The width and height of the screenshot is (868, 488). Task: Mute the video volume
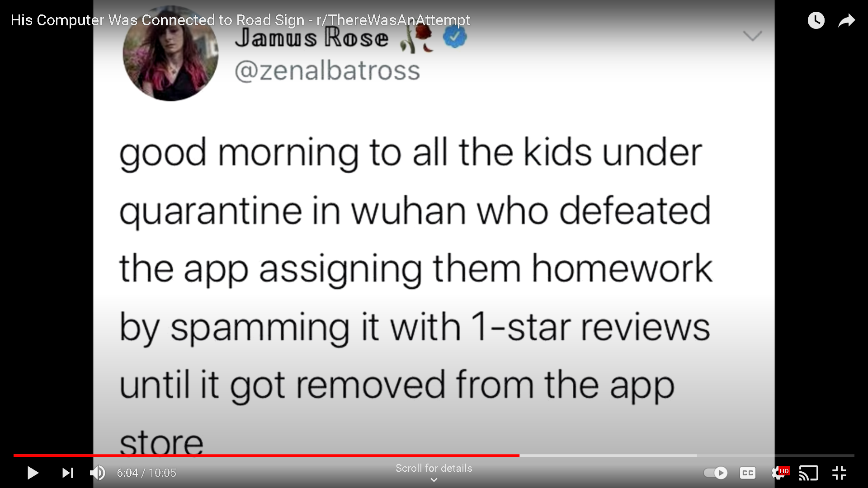[x=98, y=473]
